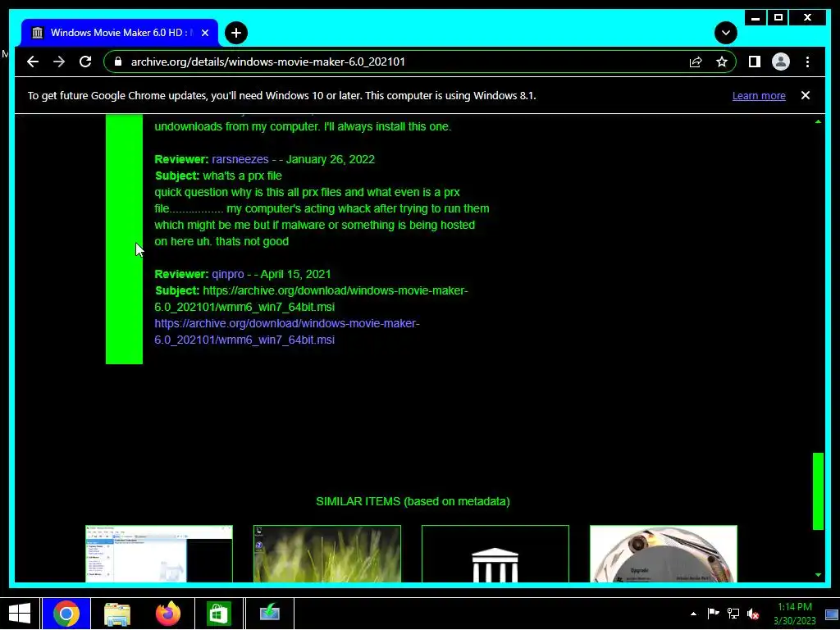Maximize the Chrome window

point(778,18)
